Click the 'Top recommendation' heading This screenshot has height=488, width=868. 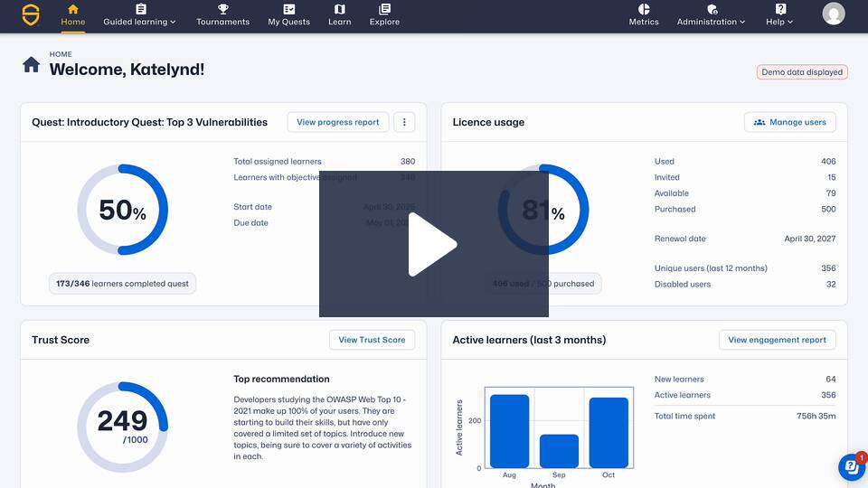281,379
